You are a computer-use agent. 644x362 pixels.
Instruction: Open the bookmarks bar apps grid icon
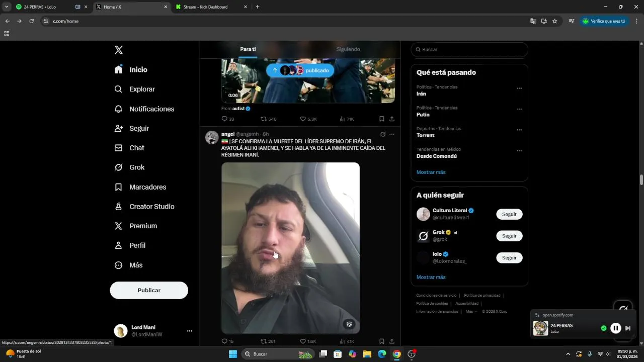(x=7, y=34)
